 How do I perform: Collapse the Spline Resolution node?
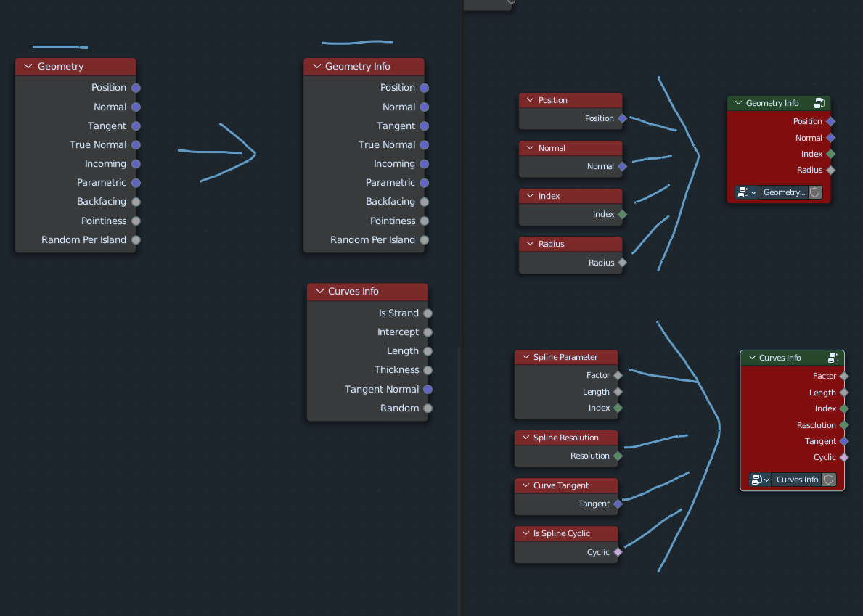pyautogui.click(x=525, y=438)
